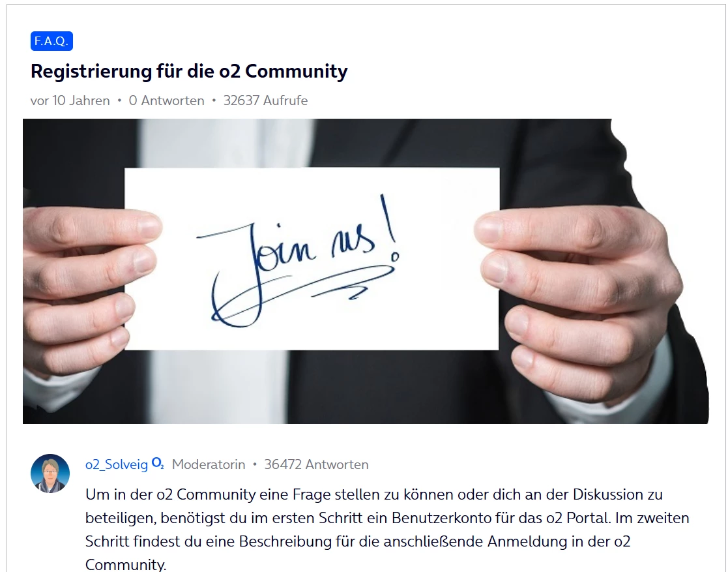This screenshot has height=572, width=728.
Task: Click the Moderatorin role label
Action: click(x=209, y=464)
